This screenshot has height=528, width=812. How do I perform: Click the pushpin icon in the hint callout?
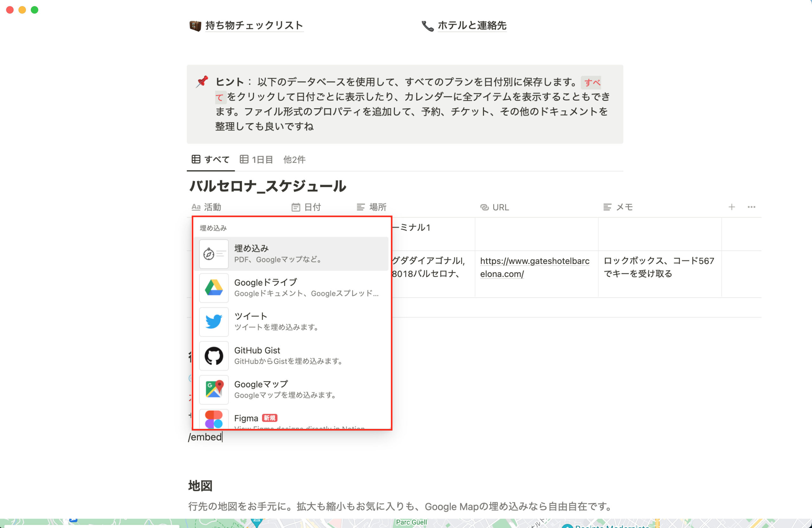tap(202, 82)
